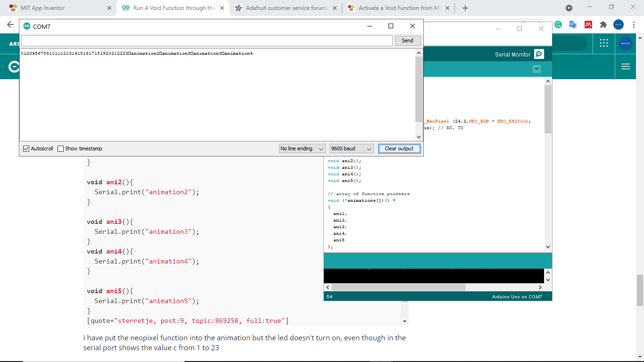Click Clear output in the serial monitor
The width and height of the screenshot is (644, 362).
399,148
